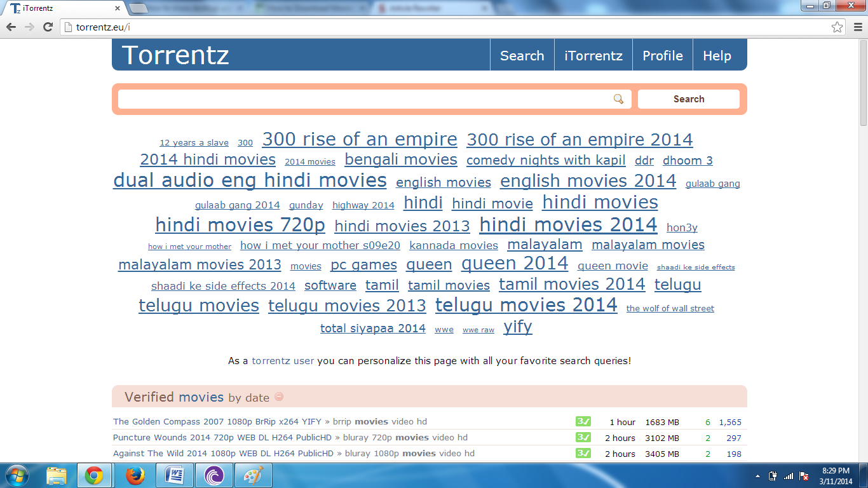Open 'the wolf of wall street' tag
Screen dimensions: 868x488
(670, 308)
